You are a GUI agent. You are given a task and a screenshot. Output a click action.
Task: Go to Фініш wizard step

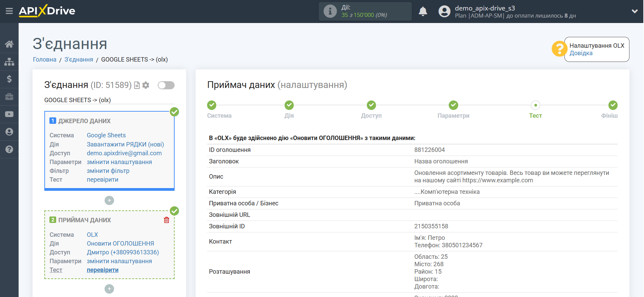tap(613, 105)
